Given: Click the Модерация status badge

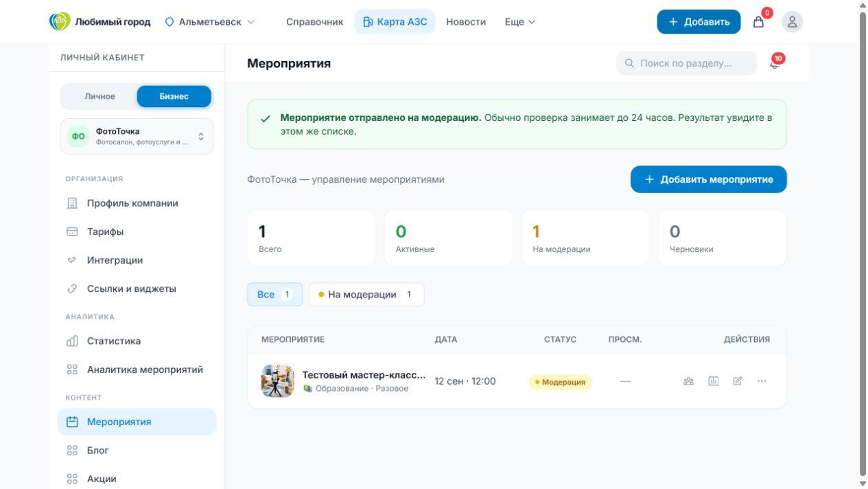Looking at the screenshot, I should click(560, 382).
